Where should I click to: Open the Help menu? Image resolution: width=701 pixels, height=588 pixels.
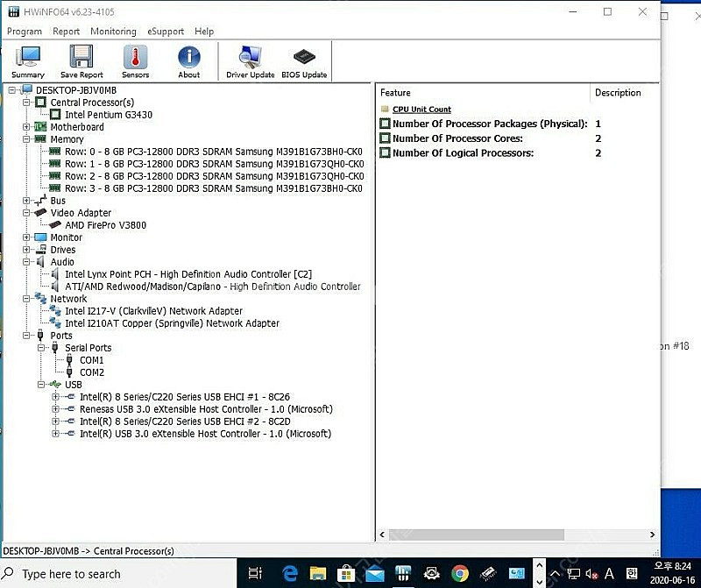coord(204,32)
